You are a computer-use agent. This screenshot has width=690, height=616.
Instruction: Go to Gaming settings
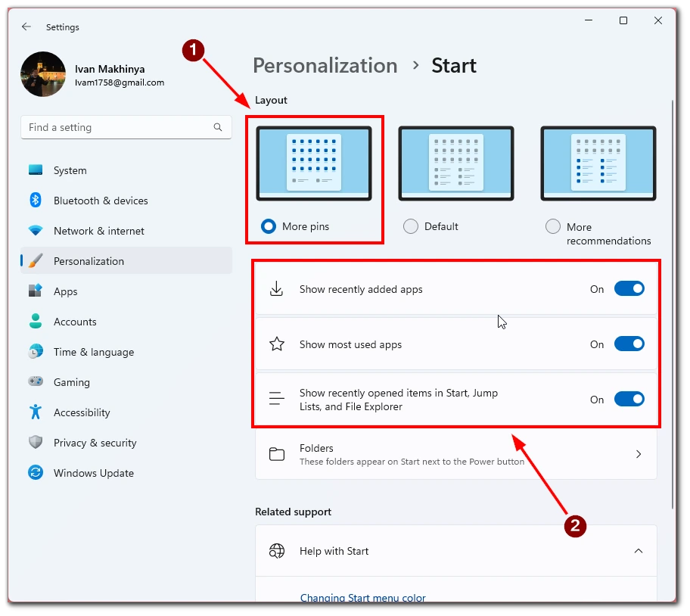pos(126,382)
